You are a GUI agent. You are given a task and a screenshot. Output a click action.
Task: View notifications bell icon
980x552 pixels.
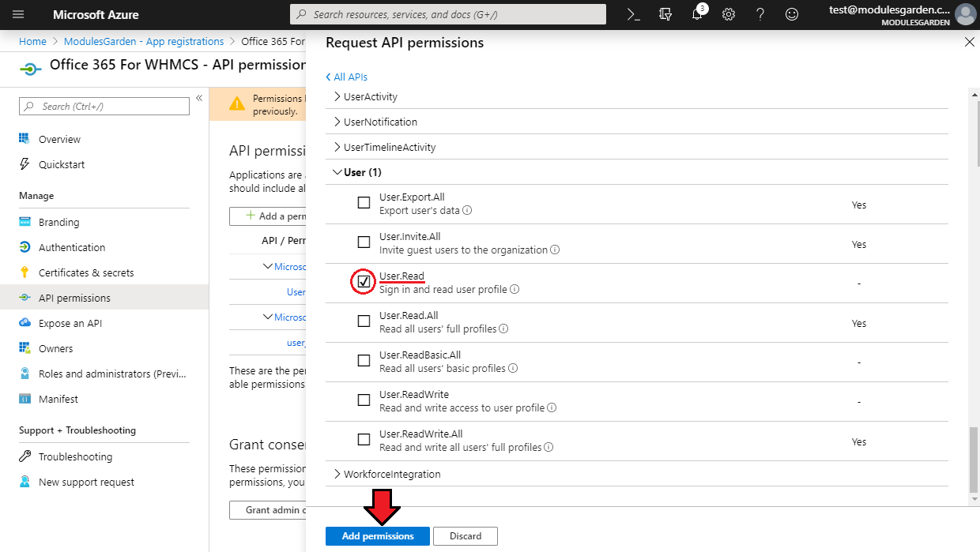[697, 14]
